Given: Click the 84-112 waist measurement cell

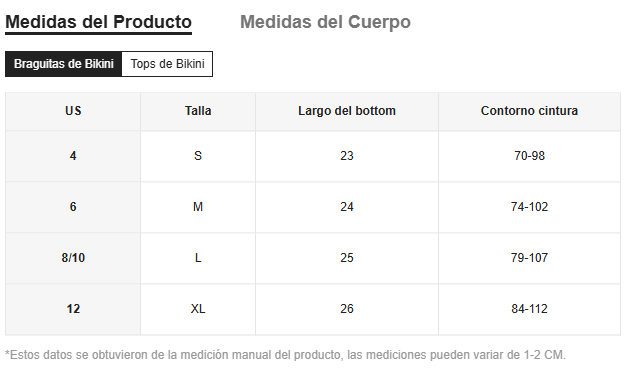Looking at the screenshot, I should click(529, 309).
